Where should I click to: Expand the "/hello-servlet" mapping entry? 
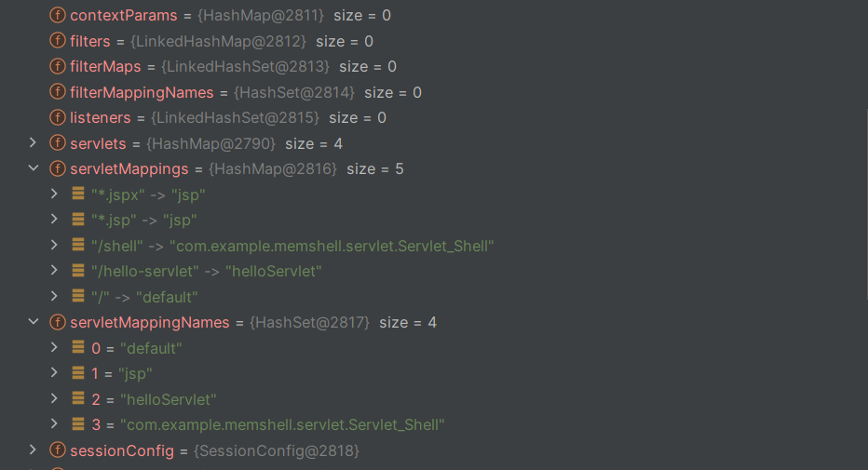[54, 271]
